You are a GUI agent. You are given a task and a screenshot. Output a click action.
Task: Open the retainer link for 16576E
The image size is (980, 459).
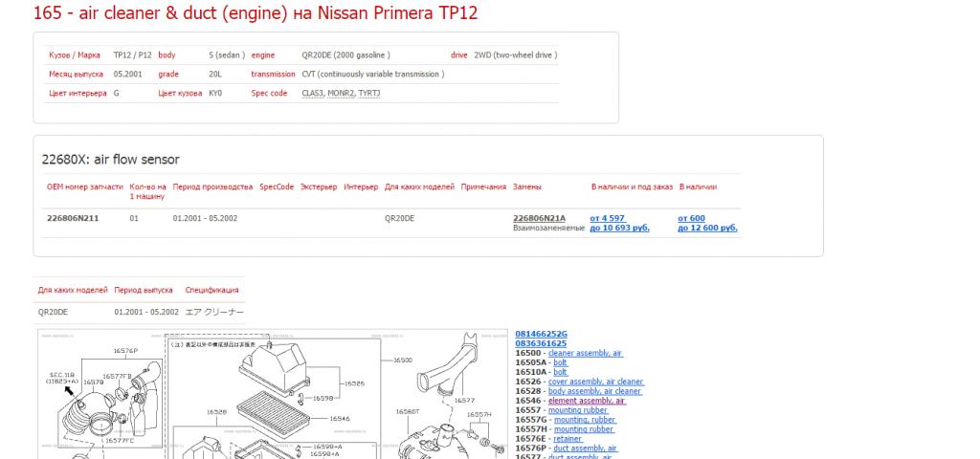tap(568, 439)
